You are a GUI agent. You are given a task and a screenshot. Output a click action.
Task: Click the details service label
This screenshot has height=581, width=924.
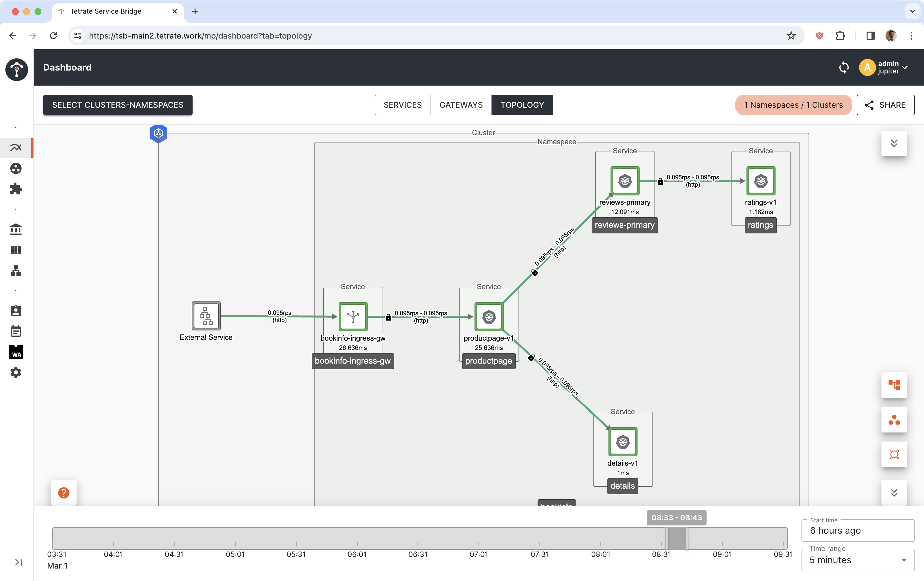click(x=623, y=486)
